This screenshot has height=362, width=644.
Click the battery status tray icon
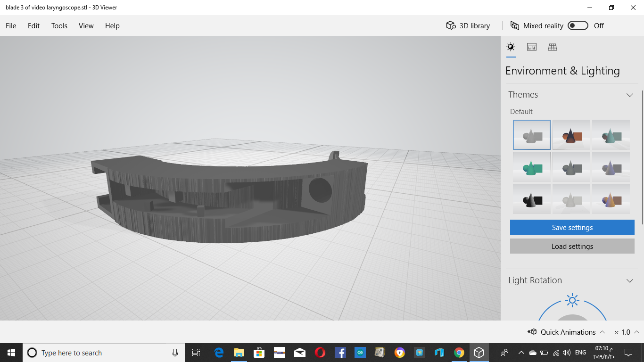coord(544,353)
